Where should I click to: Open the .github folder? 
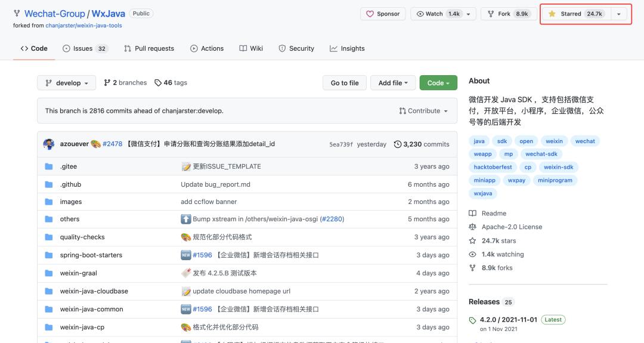coord(70,184)
